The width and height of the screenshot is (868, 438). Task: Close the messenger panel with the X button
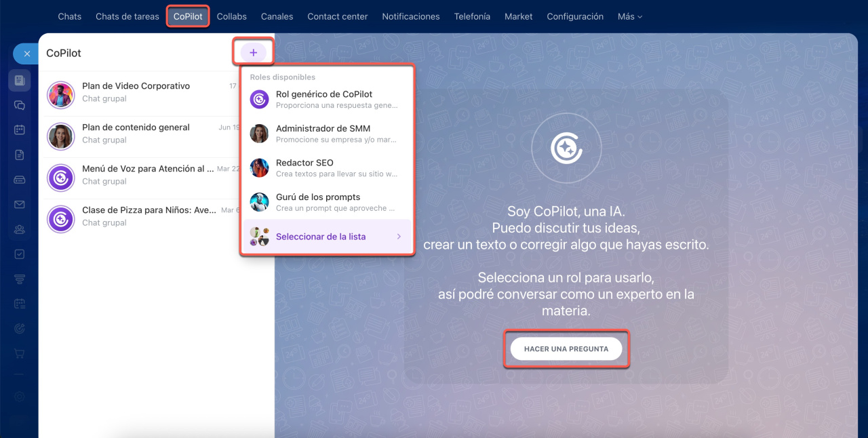click(x=27, y=54)
